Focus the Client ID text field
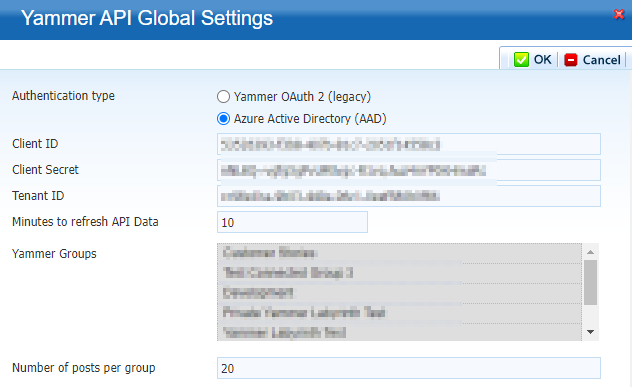This screenshot has height=387, width=632. tap(409, 144)
